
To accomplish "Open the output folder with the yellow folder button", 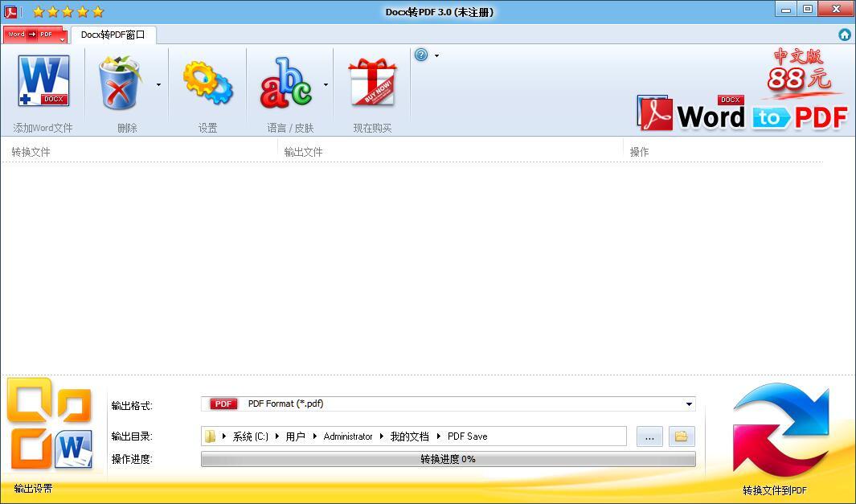I will (682, 436).
